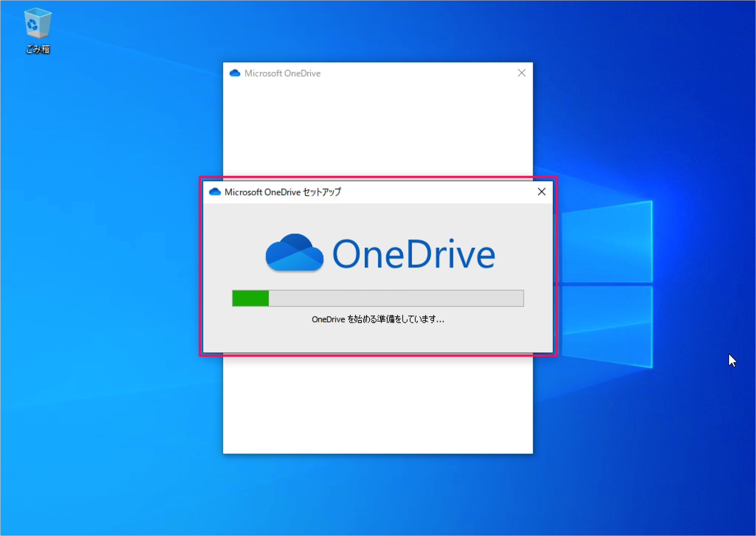Click the 'ごみ箱' label under the desktop icon
The height and width of the screenshot is (536, 756).
(x=38, y=49)
